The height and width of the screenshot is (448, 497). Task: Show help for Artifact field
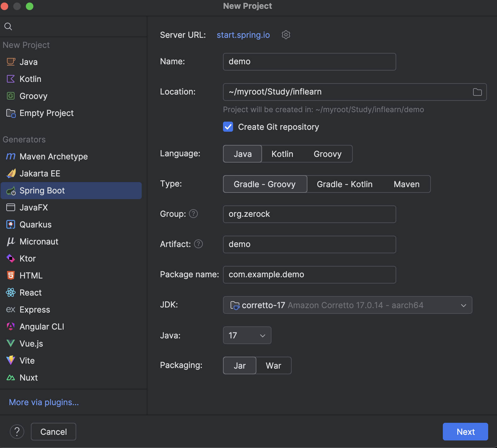pyautogui.click(x=198, y=244)
